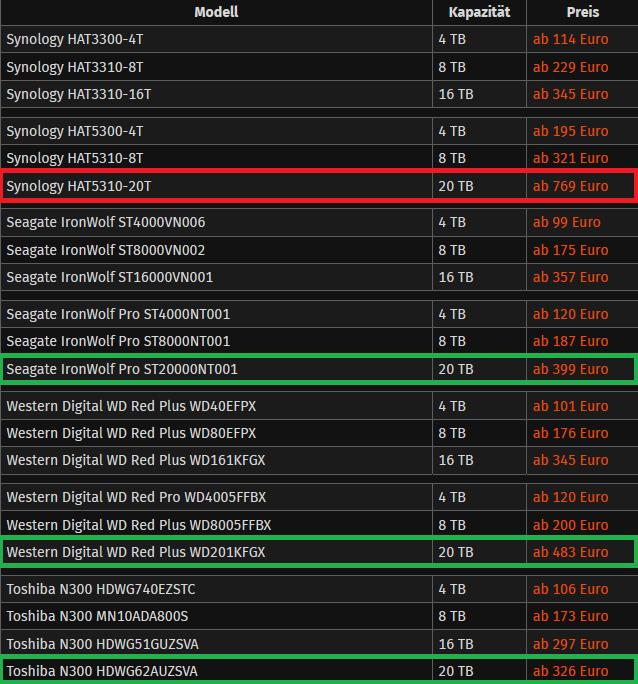The width and height of the screenshot is (638, 684).
Task: Select the 'Seagate IronWolf Pro ST4000NT001' model cell
Action: pos(216,315)
